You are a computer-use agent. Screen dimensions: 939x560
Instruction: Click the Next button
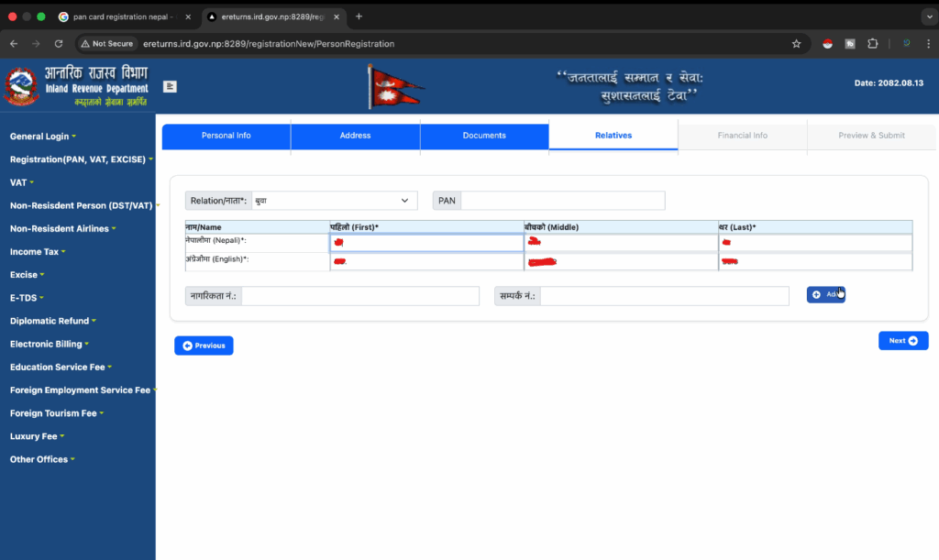(902, 341)
